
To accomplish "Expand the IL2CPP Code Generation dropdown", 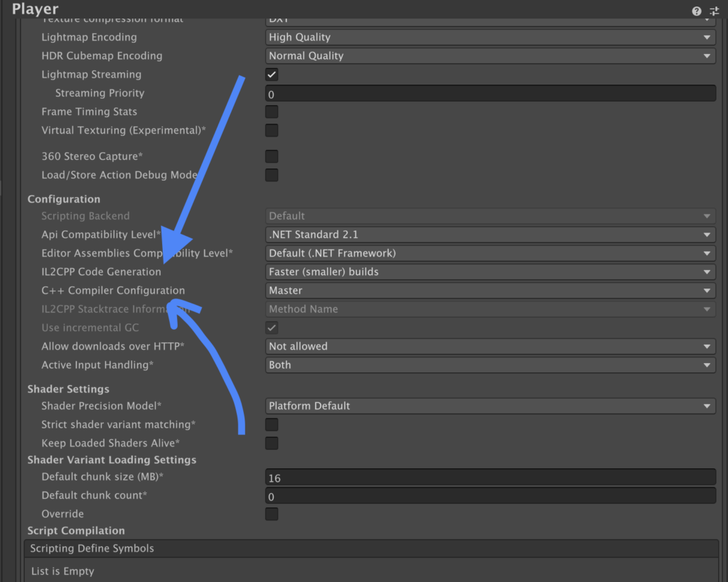I will click(490, 271).
